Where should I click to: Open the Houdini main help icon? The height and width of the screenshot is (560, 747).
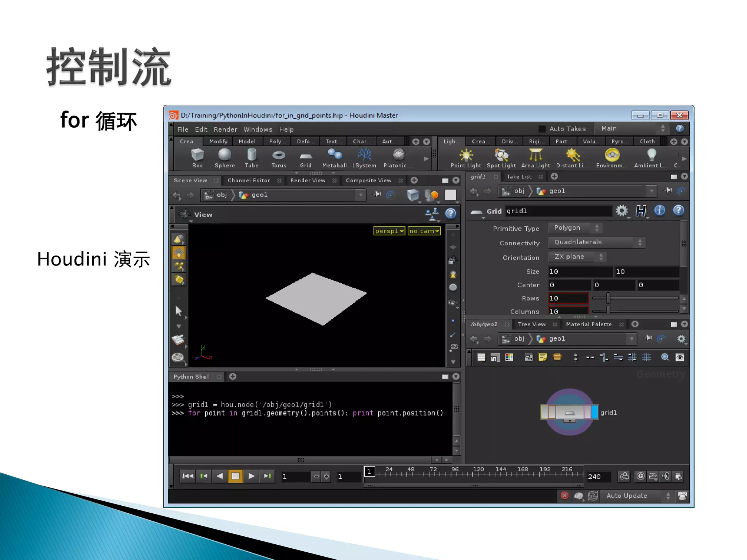pyautogui.click(x=680, y=128)
